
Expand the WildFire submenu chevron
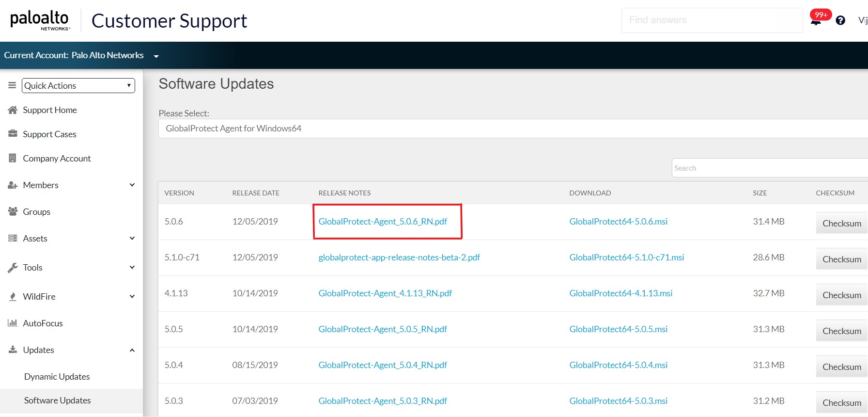[x=132, y=296]
